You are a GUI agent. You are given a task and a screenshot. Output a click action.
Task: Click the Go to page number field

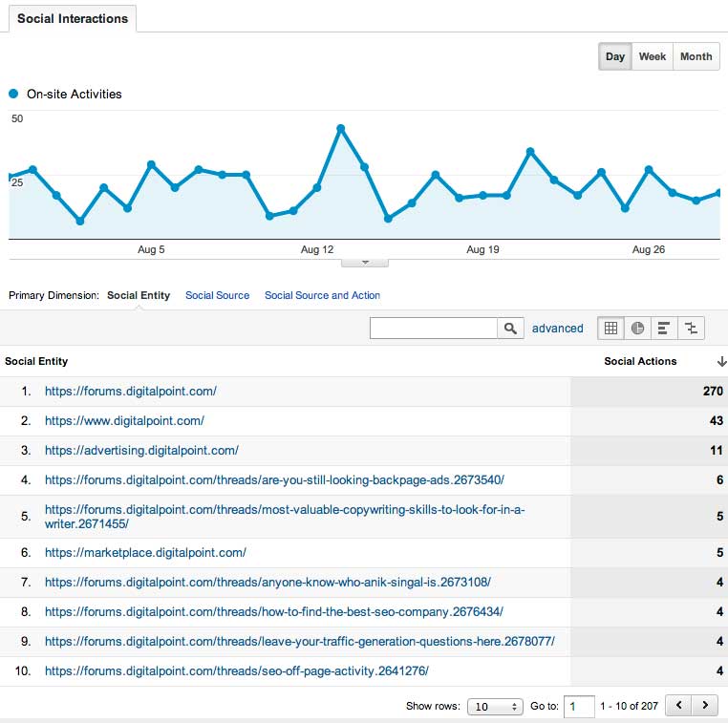tap(578, 707)
